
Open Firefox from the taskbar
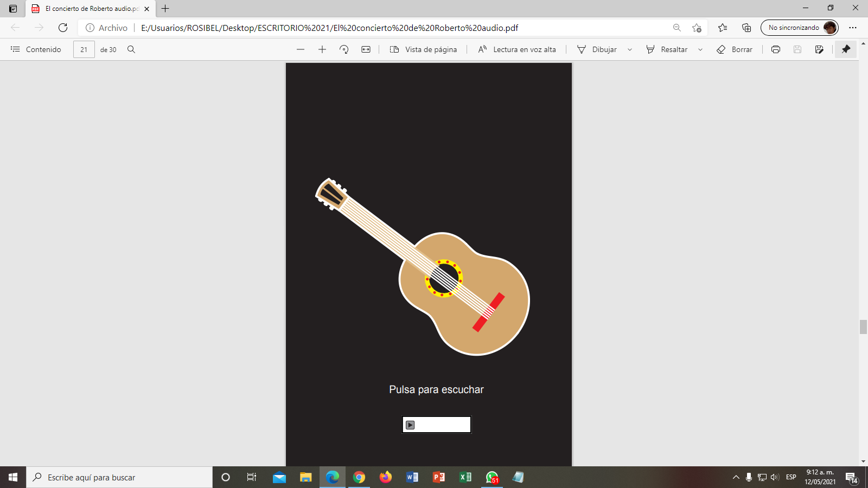click(386, 477)
